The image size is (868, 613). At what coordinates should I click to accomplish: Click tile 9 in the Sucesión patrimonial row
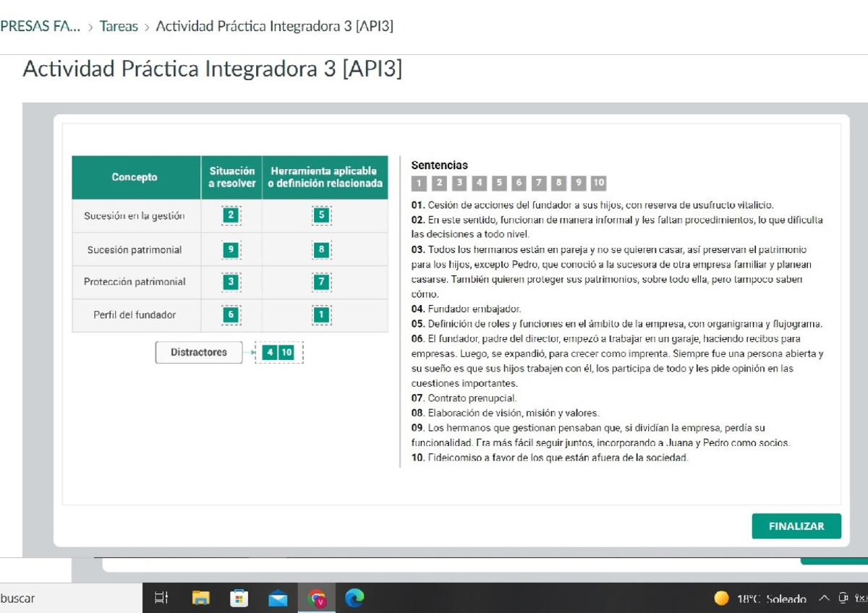pyautogui.click(x=230, y=249)
